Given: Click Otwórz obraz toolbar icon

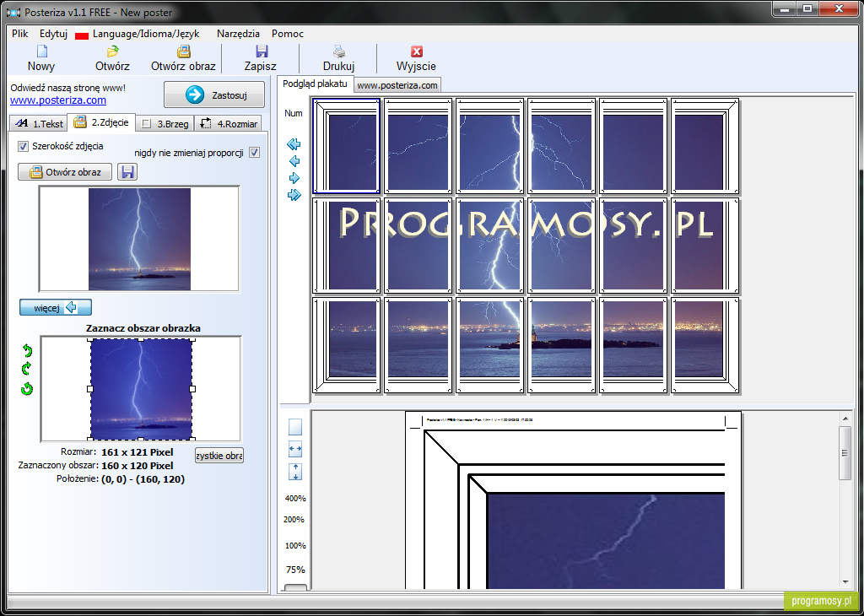Looking at the screenshot, I should (x=183, y=51).
